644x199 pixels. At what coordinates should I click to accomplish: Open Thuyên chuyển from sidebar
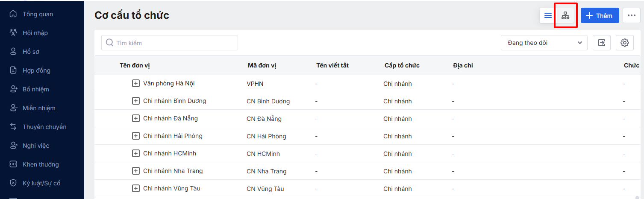coord(44,127)
